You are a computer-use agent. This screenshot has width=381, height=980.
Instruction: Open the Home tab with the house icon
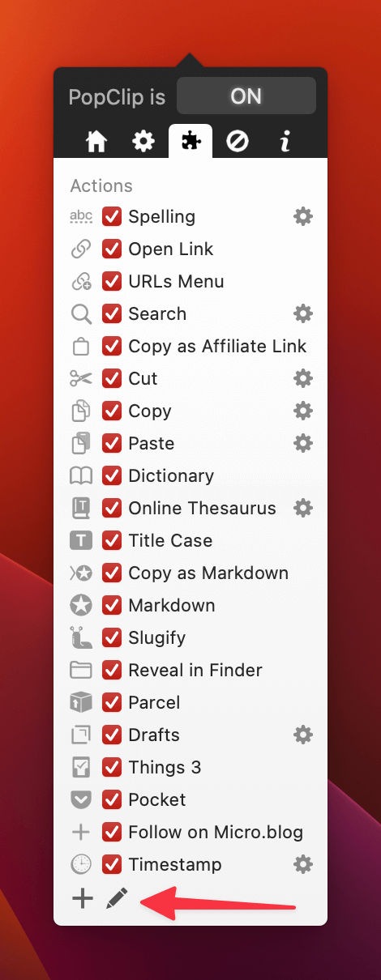click(x=96, y=143)
